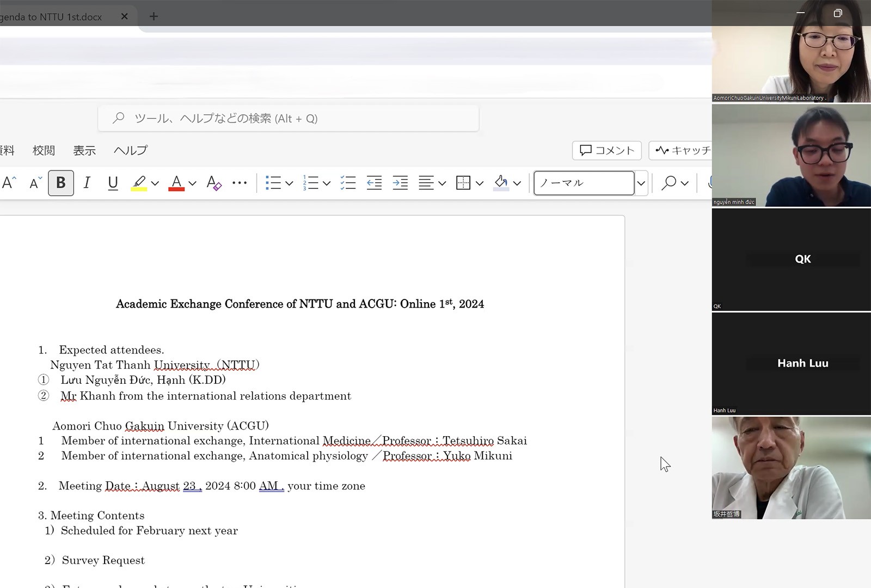Expand borders dropdown arrow
The width and height of the screenshot is (871, 588).
click(480, 183)
